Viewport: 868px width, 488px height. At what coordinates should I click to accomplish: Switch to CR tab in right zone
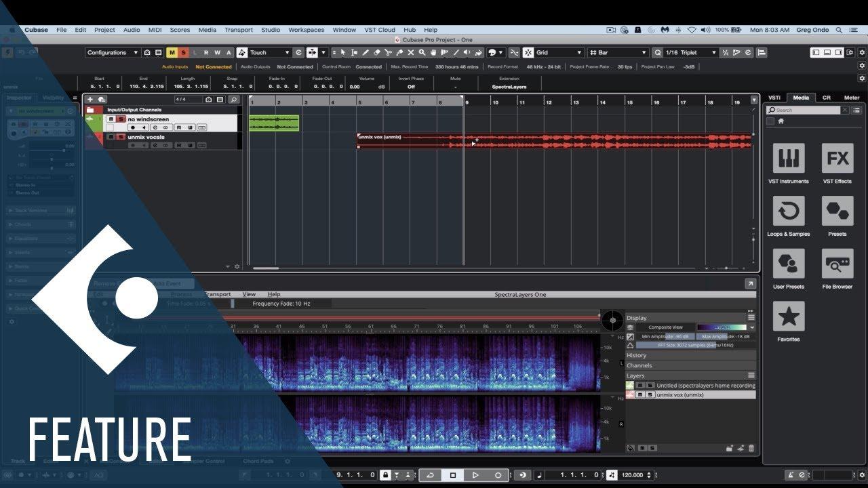coord(826,98)
